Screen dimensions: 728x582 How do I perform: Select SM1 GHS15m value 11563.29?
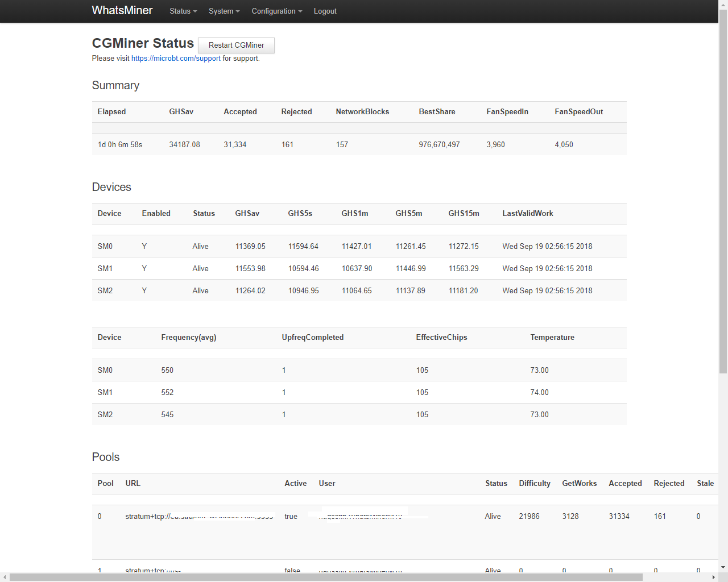click(464, 269)
